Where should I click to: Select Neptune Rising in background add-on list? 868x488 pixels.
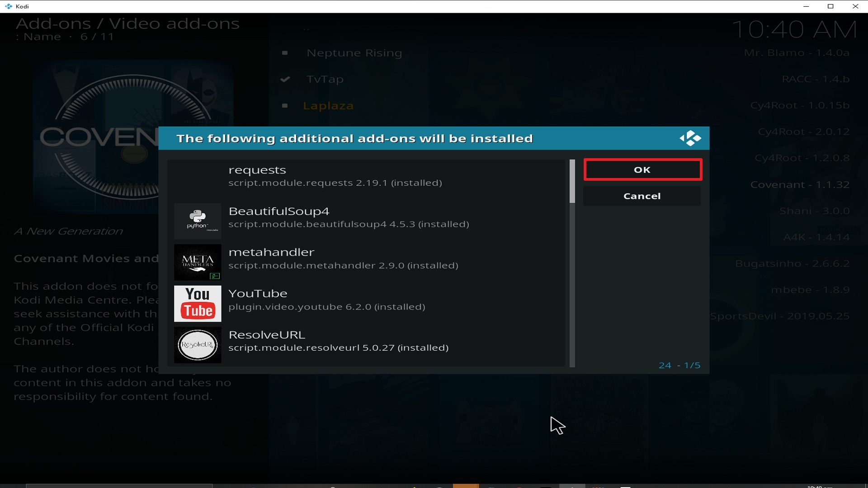(354, 53)
